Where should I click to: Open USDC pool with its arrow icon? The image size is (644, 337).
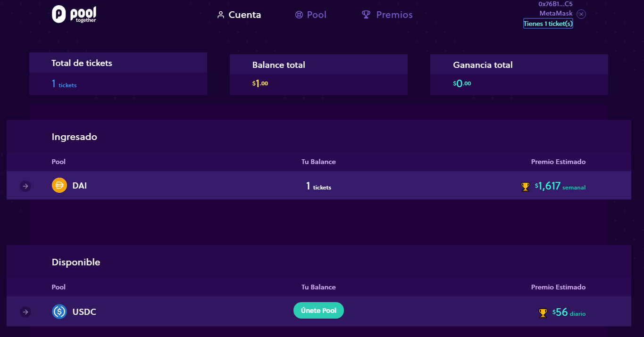(x=25, y=312)
